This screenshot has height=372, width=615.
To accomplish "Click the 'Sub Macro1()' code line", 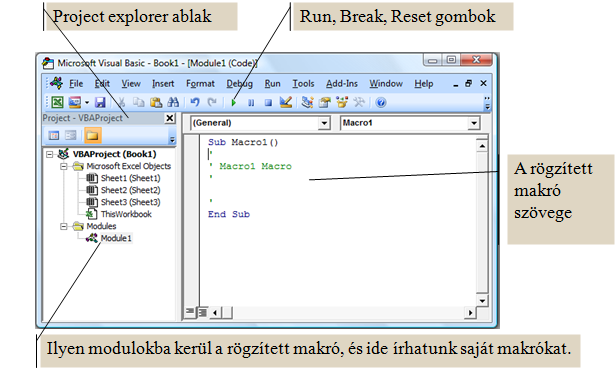I will [243, 142].
